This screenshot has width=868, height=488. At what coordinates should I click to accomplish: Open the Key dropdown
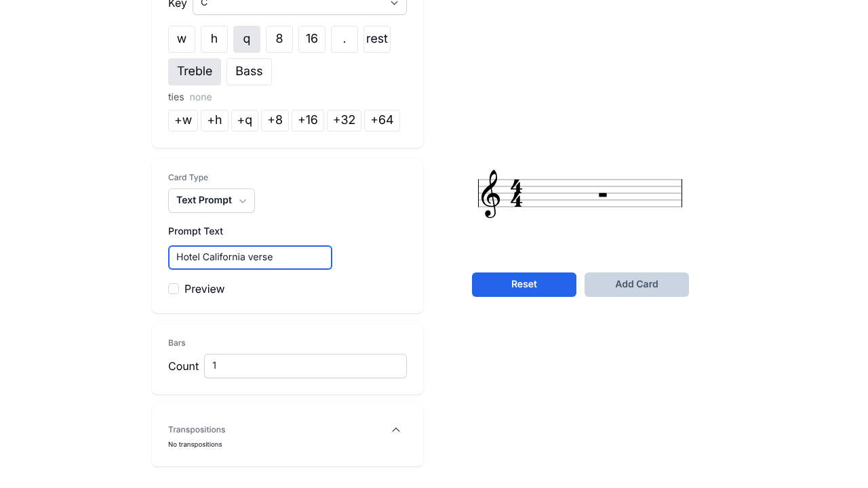pyautogui.click(x=300, y=4)
